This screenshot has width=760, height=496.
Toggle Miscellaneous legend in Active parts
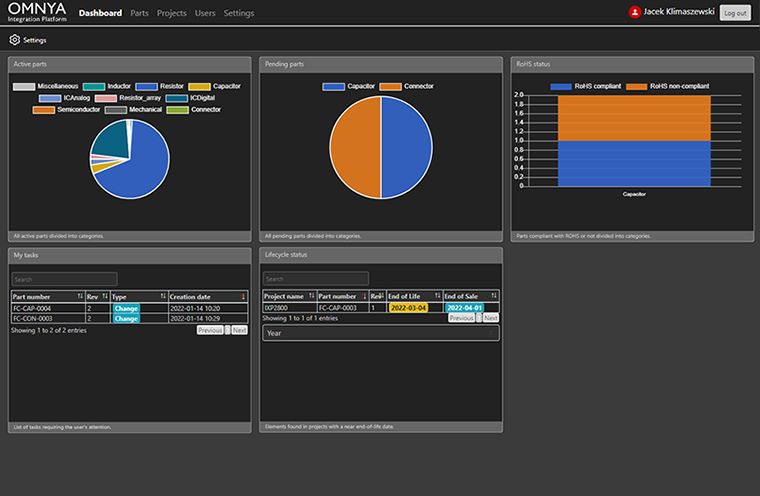click(24, 87)
